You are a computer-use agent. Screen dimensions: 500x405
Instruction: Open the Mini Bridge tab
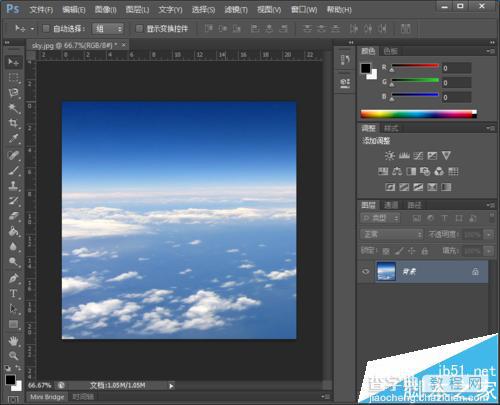click(x=47, y=397)
